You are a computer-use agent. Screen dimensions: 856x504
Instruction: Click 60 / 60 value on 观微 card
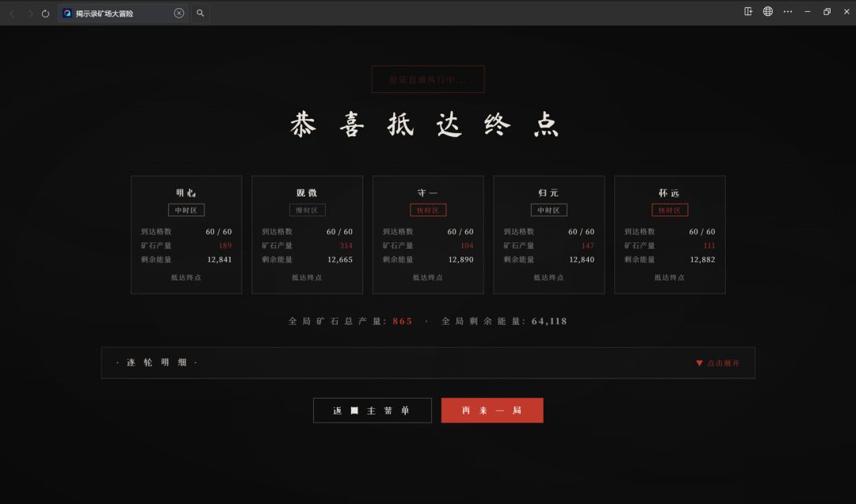(x=339, y=231)
